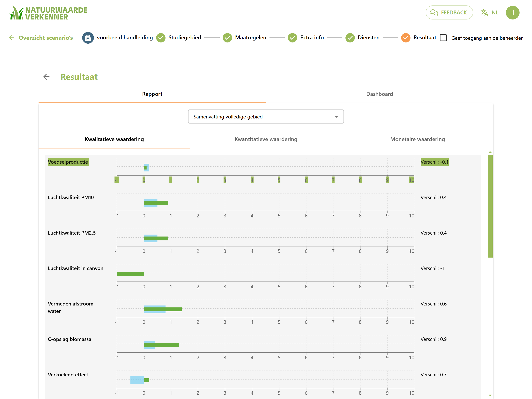Expand the summary selector via its arrow
Screen dimensions: 532x399
[x=336, y=117]
